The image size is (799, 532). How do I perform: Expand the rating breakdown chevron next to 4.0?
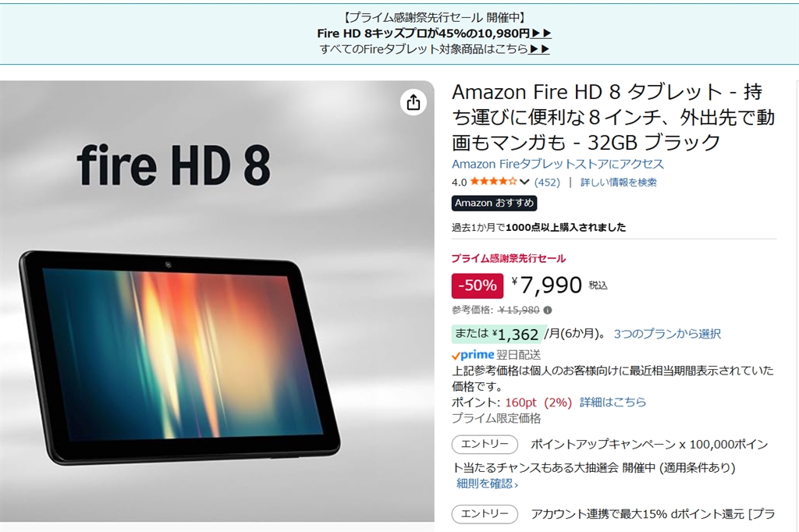tap(524, 182)
